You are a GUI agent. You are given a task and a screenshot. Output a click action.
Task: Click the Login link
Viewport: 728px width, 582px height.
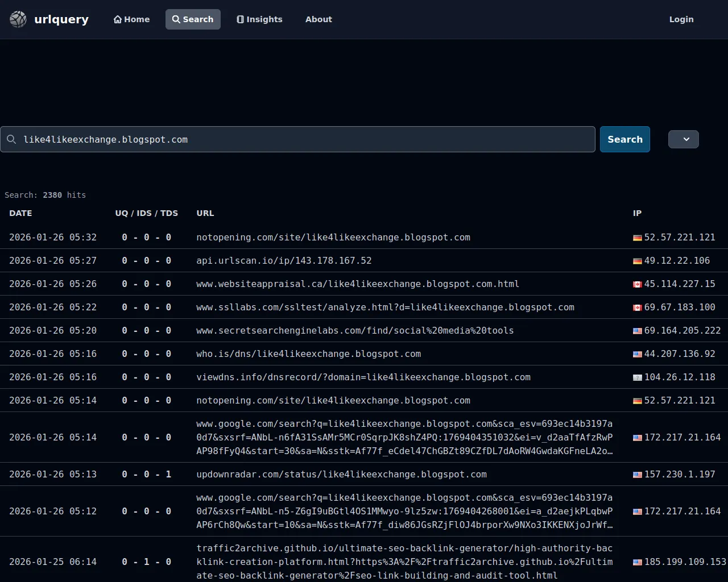pos(681,19)
